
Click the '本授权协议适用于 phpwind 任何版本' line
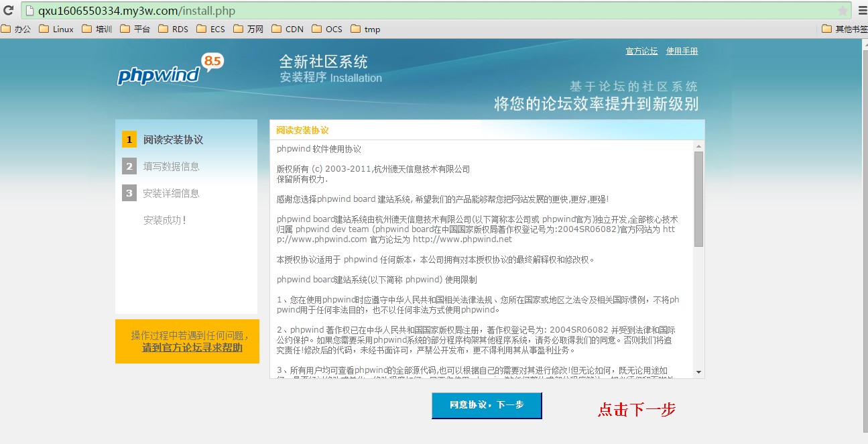coord(436,260)
